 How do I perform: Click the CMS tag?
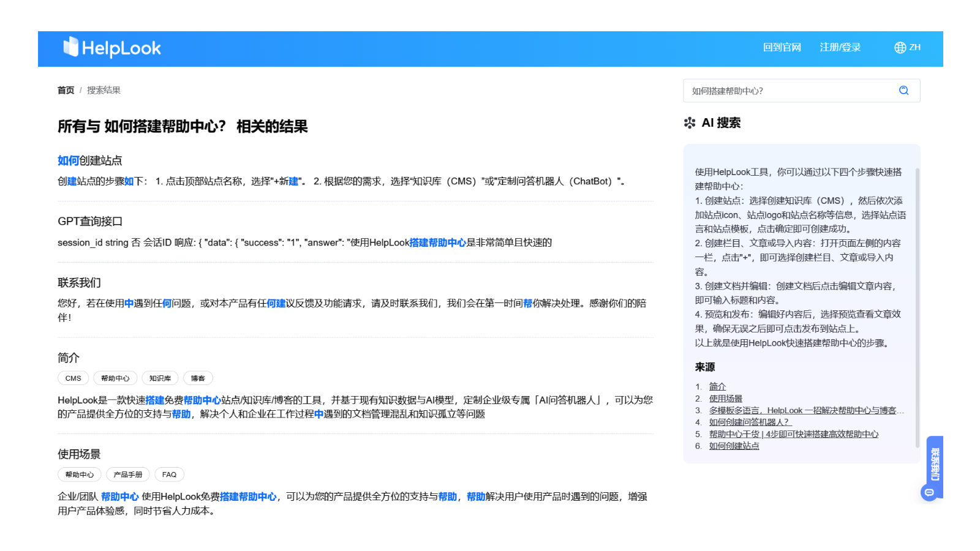tap(73, 378)
